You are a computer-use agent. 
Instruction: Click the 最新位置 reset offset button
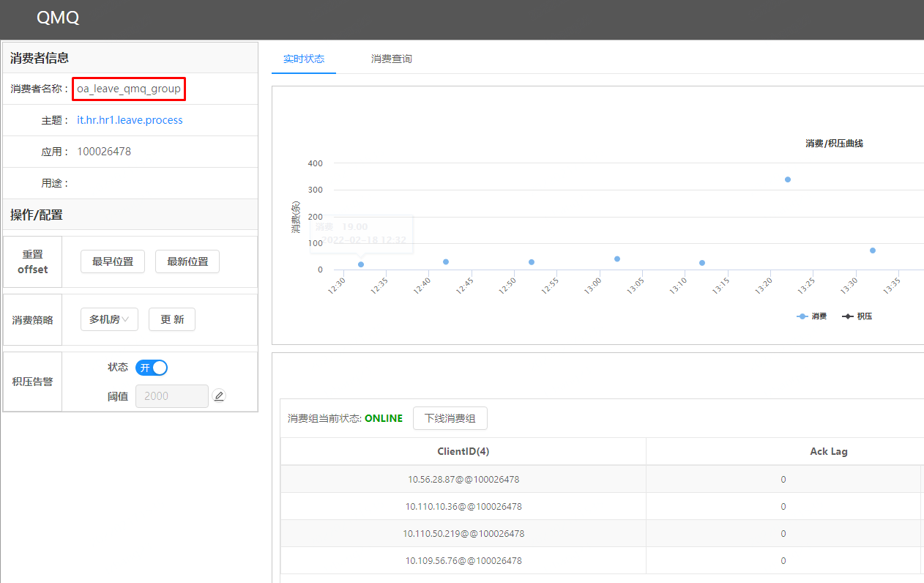pyautogui.click(x=187, y=261)
